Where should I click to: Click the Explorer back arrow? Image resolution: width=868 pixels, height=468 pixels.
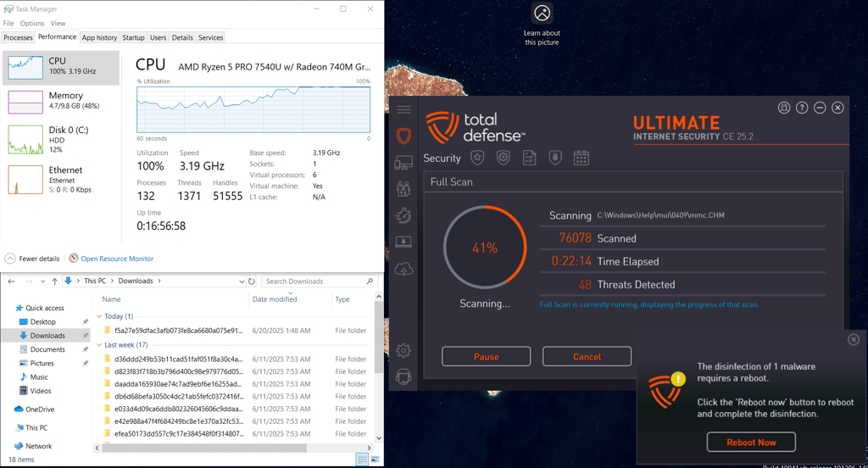pos(12,281)
